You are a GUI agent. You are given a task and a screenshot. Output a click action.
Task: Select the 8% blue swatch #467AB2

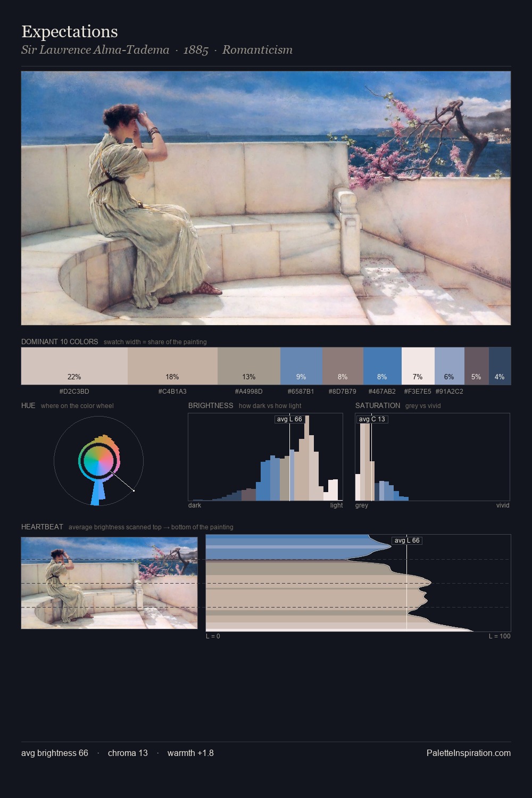pyautogui.click(x=382, y=366)
